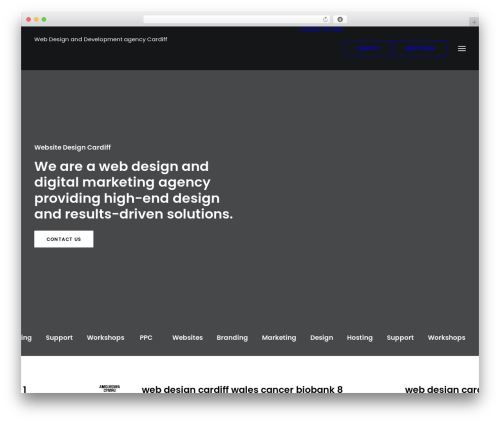Image resolution: width=500 pixels, height=423 pixels.
Task: Click the browser reload icon
Action: pyautogui.click(x=325, y=19)
